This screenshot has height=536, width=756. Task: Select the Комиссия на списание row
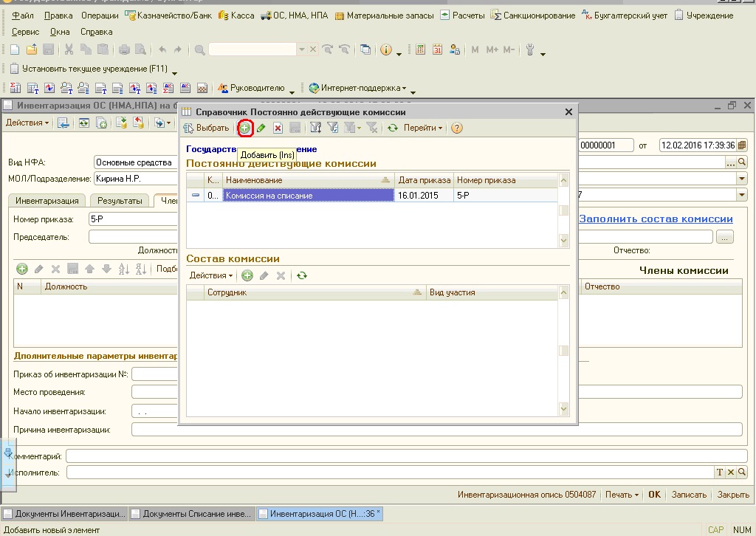[308, 196]
